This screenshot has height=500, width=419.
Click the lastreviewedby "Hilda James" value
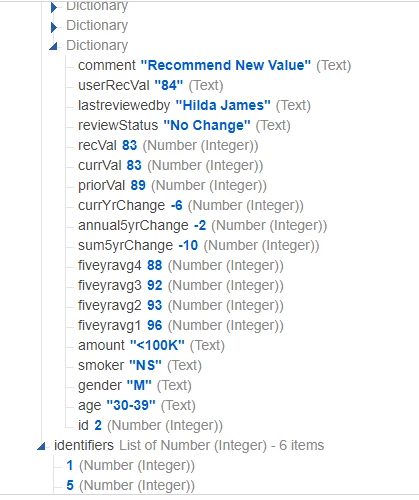(223, 105)
